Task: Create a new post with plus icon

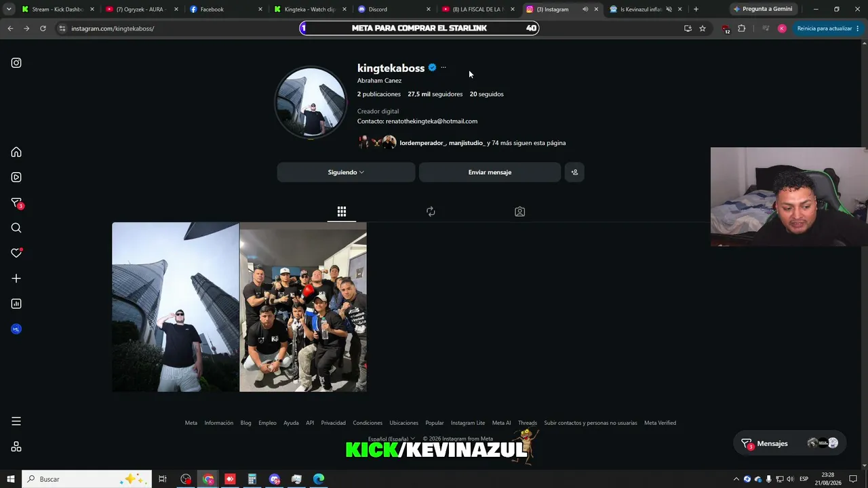Action: (16, 279)
